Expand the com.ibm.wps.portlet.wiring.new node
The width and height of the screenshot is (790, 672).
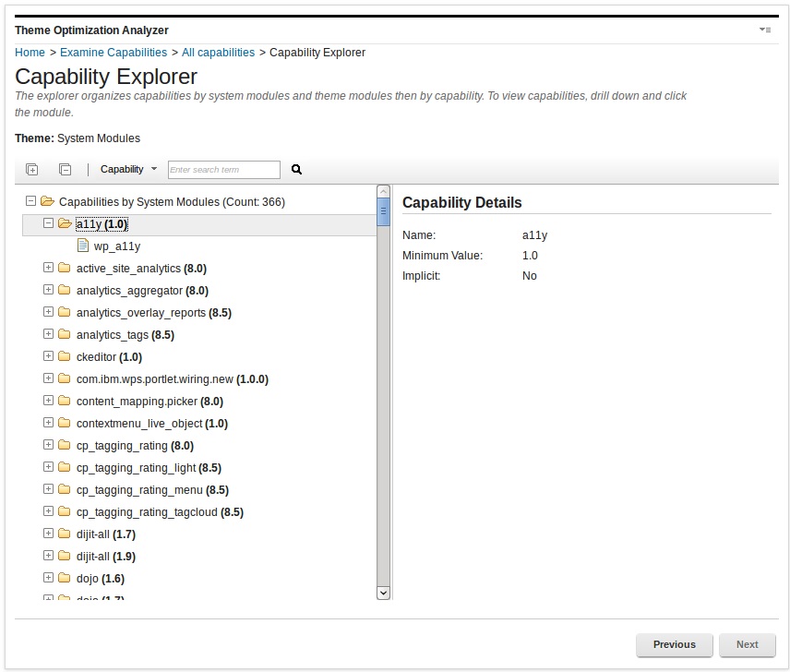click(x=48, y=378)
